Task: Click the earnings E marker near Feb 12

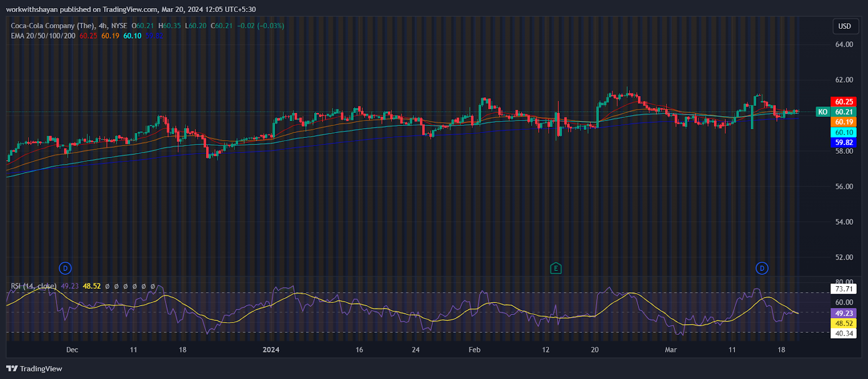Action: point(556,268)
